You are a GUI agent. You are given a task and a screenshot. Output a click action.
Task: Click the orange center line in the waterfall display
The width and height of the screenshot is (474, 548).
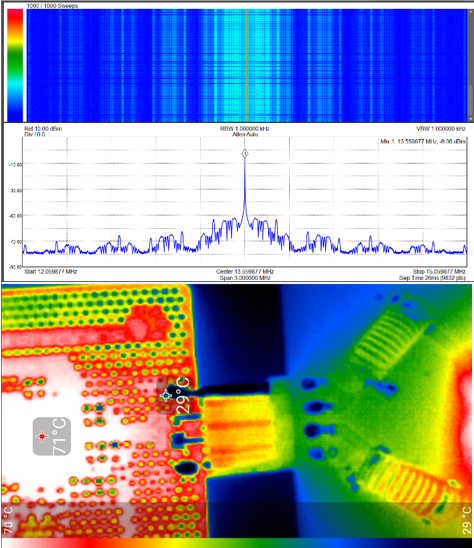pos(247,65)
